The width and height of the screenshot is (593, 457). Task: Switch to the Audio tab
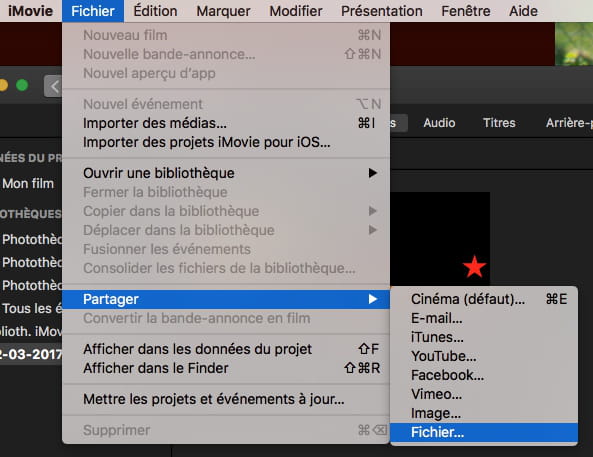click(439, 123)
